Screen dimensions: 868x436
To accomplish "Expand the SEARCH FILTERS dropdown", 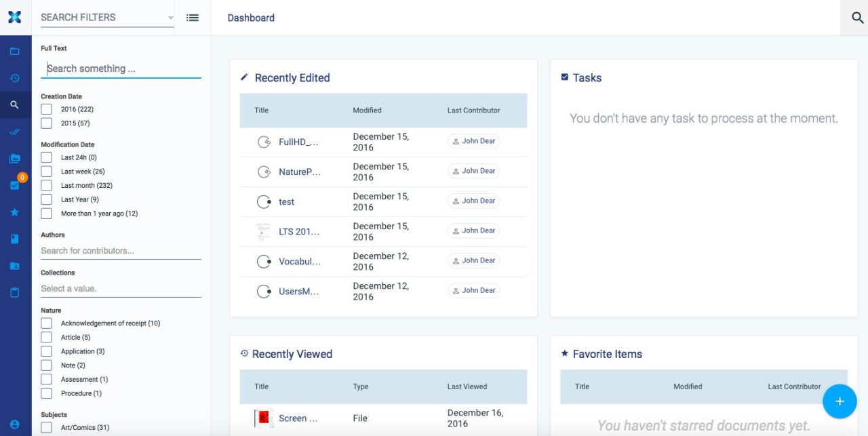I will click(104, 17).
